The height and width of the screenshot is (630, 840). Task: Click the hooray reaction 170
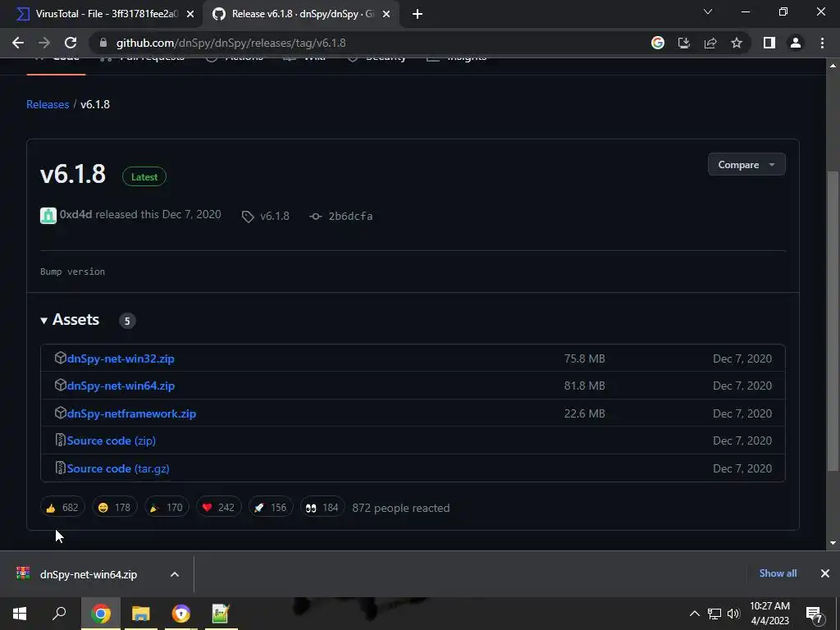(167, 507)
